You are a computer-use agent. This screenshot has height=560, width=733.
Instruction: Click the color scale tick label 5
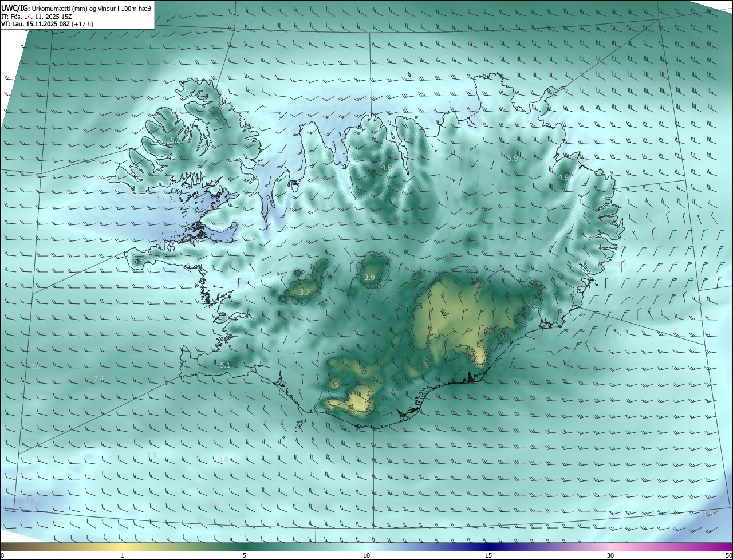pyautogui.click(x=245, y=556)
